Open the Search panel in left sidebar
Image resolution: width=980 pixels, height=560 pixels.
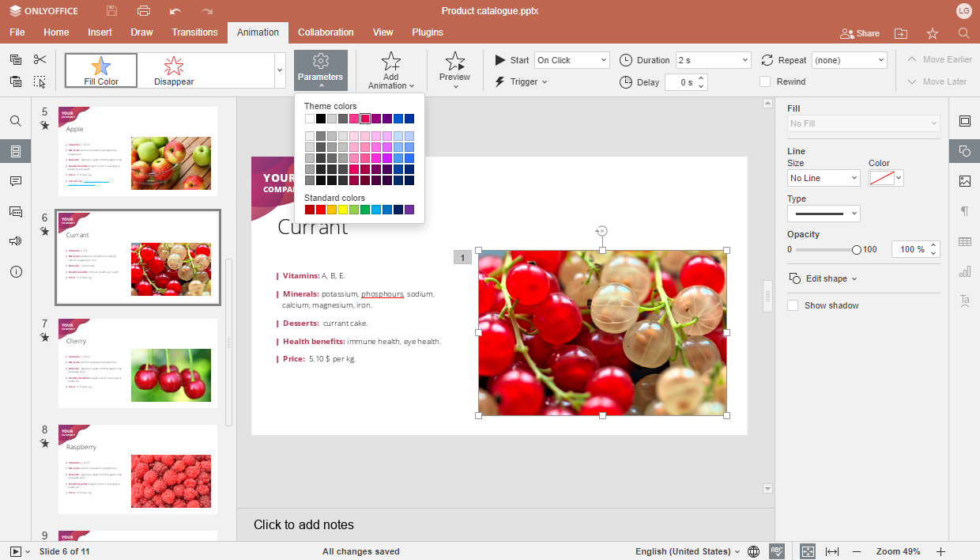pos(16,121)
